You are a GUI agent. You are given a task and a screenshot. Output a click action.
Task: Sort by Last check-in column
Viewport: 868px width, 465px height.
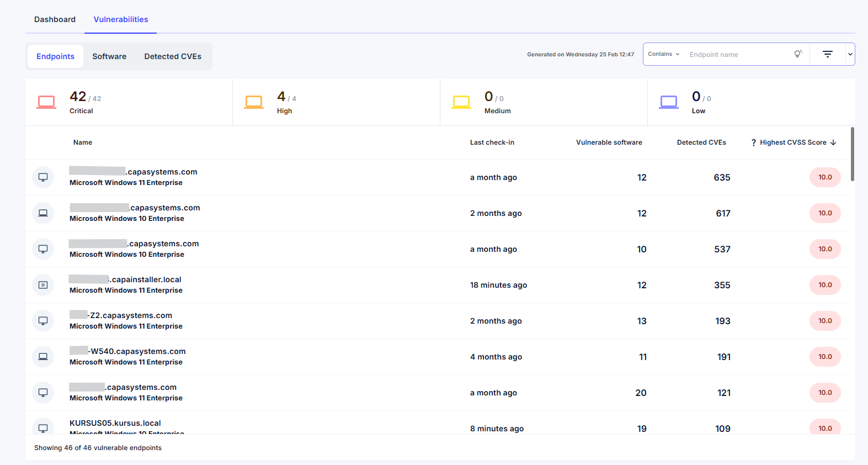492,142
